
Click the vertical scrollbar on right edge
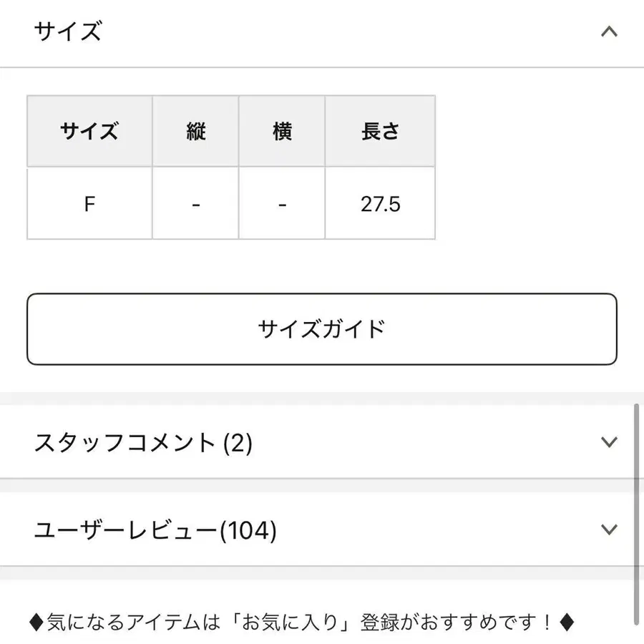(x=636, y=515)
